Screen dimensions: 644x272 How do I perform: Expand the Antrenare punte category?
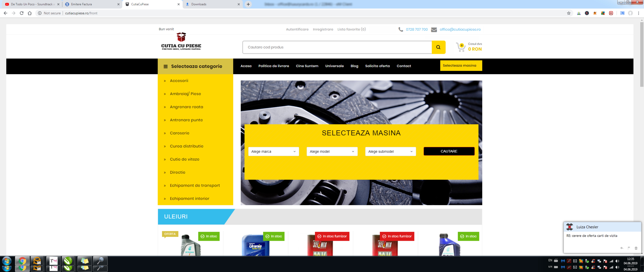click(x=186, y=120)
